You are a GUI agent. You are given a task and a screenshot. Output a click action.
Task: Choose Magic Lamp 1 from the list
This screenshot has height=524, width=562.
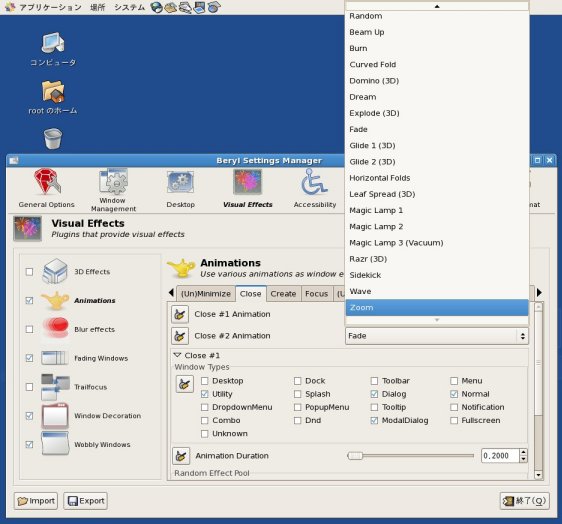[x=437, y=210]
